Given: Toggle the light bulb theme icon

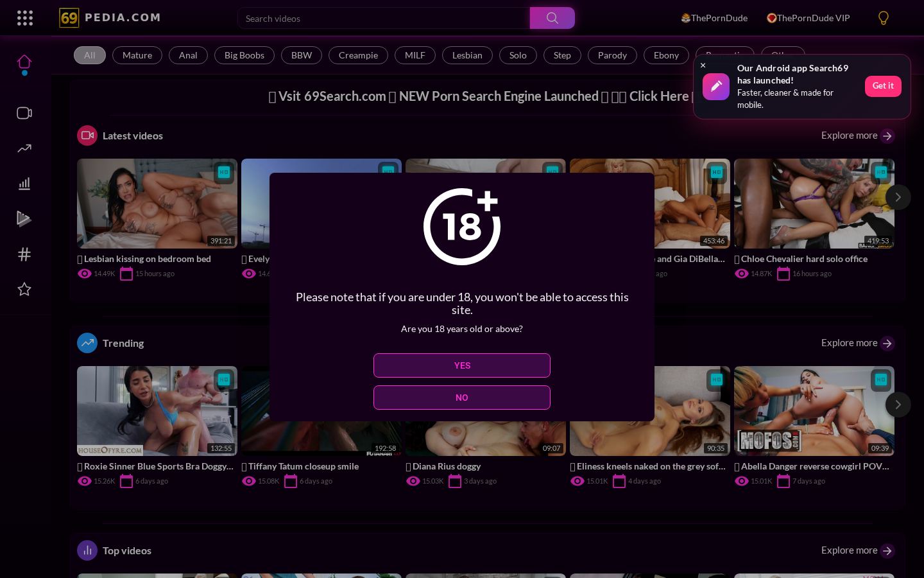Looking at the screenshot, I should point(884,18).
